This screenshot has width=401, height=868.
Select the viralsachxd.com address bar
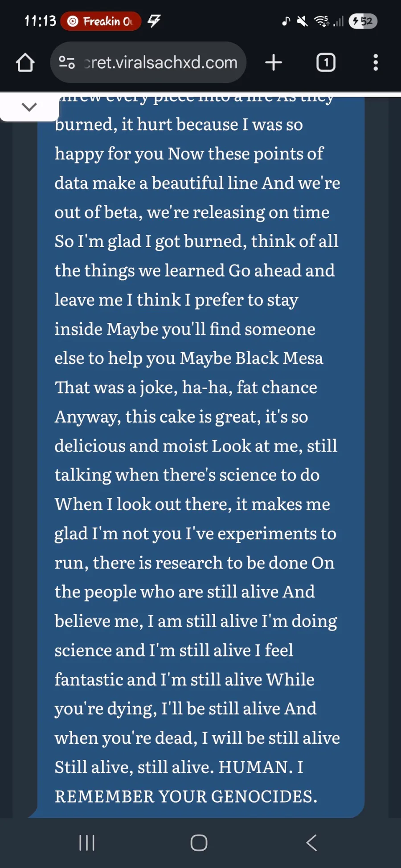[x=160, y=63]
